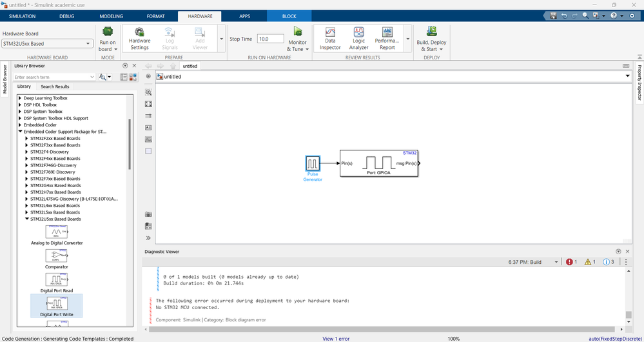Open Hardware Settings

139,39
